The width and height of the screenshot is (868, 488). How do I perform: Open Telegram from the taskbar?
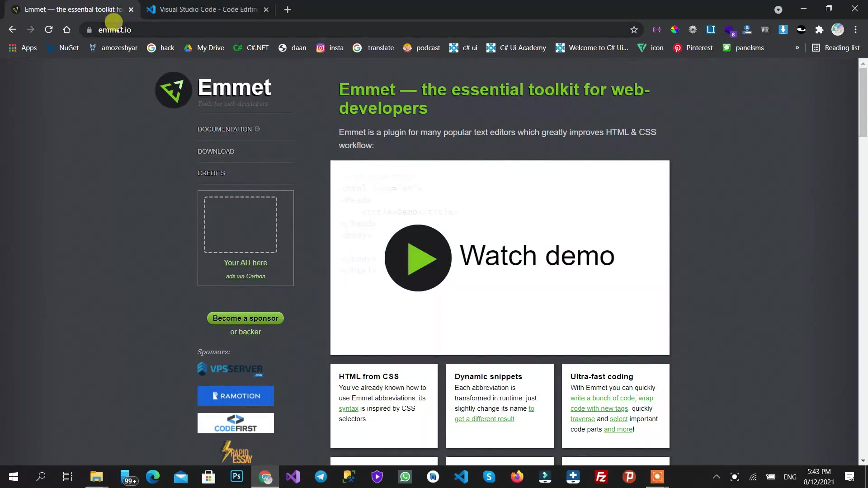point(321,477)
